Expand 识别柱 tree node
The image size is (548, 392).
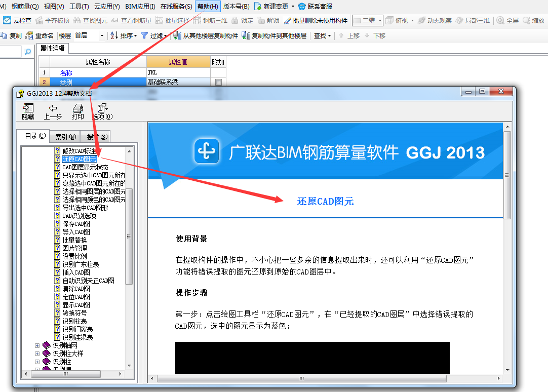tap(37, 362)
